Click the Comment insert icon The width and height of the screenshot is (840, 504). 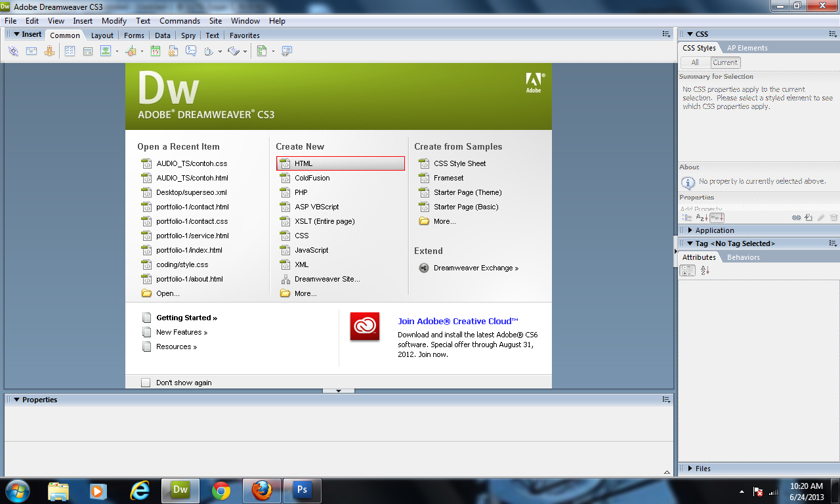[x=190, y=51]
